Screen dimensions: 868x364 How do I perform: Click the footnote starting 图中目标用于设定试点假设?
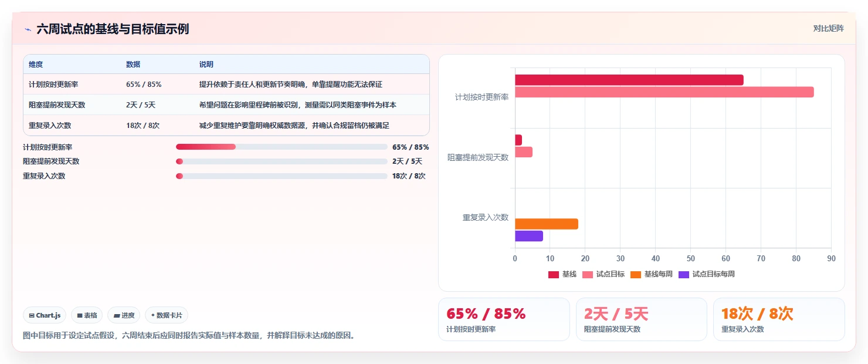pos(189,336)
